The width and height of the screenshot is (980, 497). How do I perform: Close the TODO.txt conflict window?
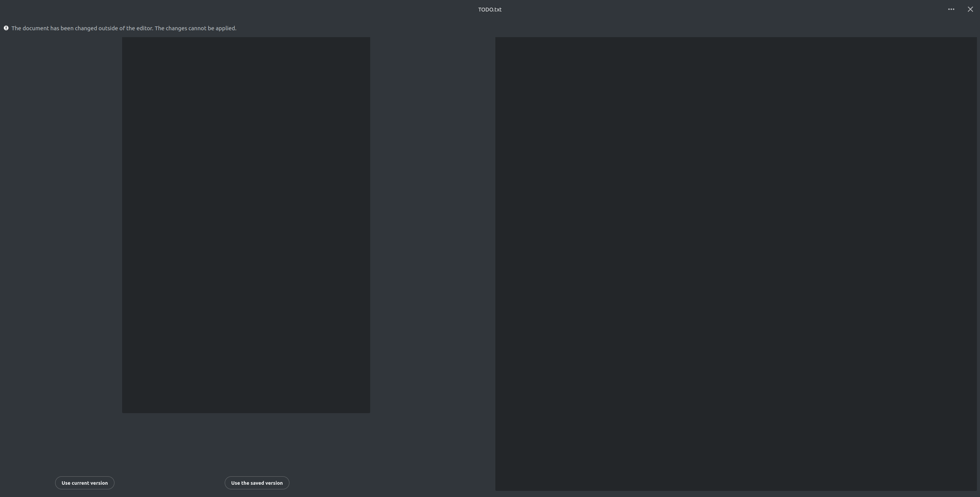coord(970,9)
